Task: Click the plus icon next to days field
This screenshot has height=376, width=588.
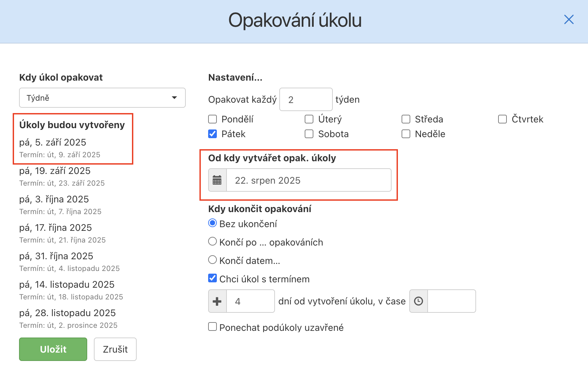Action: pos(217,301)
